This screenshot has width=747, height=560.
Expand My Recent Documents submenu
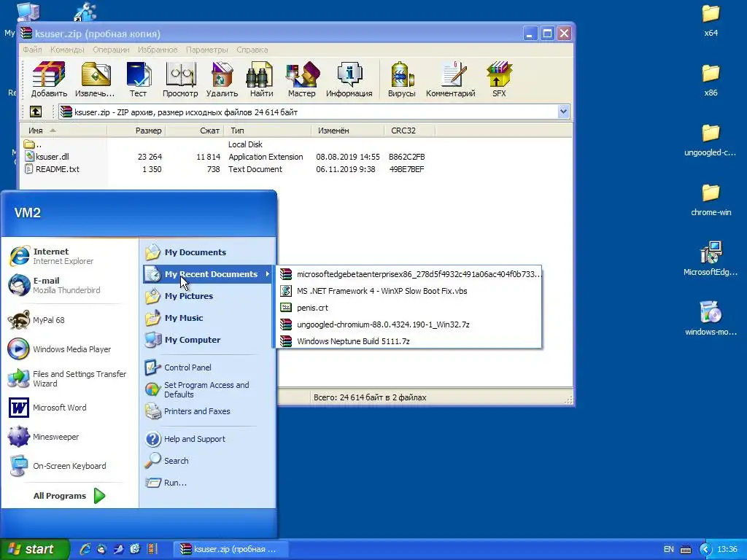pos(207,274)
